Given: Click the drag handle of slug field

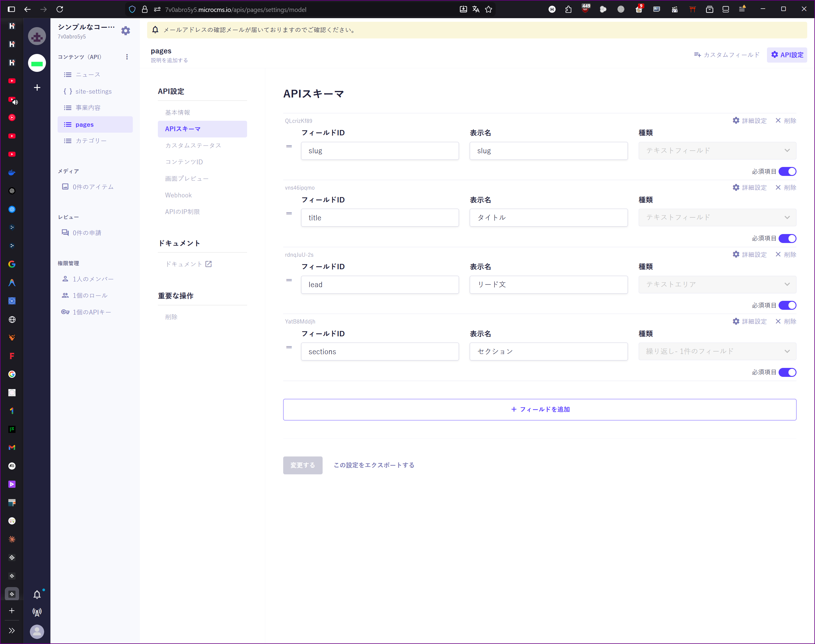Looking at the screenshot, I should (289, 146).
